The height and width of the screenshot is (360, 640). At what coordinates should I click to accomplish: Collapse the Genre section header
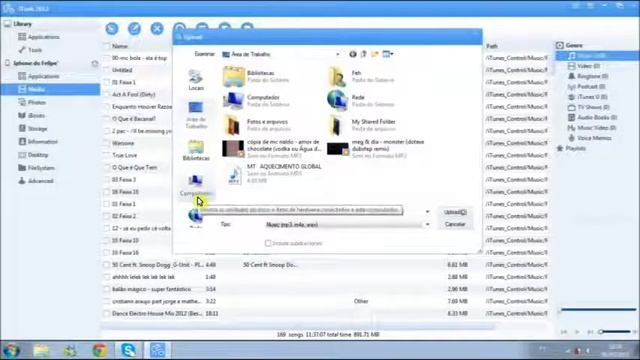pos(560,45)
